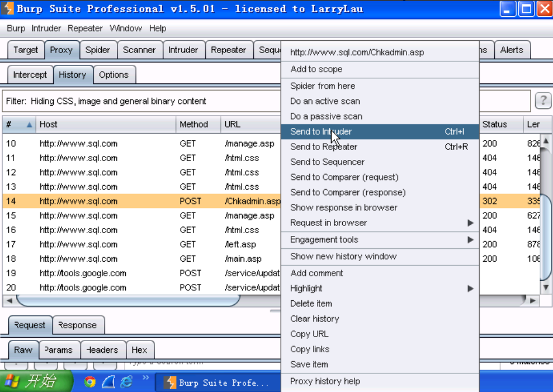The height and width of the screenshot is (392, 553).
Task: Open the Intercept sub-tab
Action: pos(30,75)
